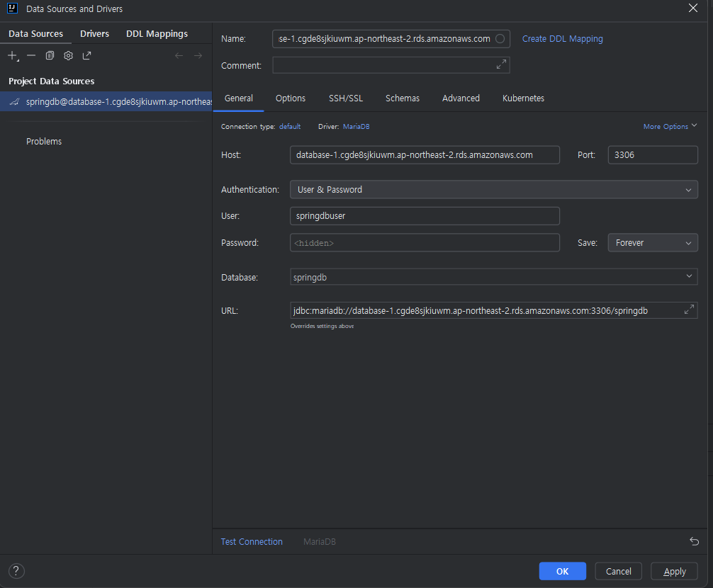
Task: Click the back navigation arrow
Action: tap(179, 55)
